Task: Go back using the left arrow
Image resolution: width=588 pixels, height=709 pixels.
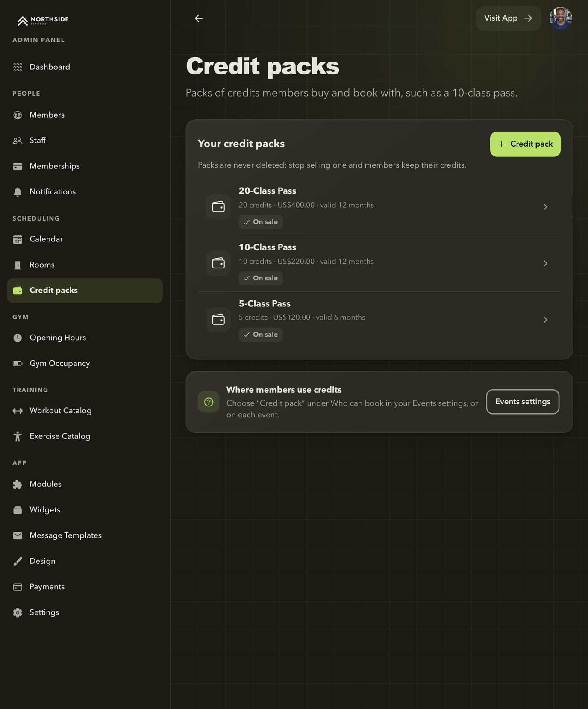Action: coord(199,18)
